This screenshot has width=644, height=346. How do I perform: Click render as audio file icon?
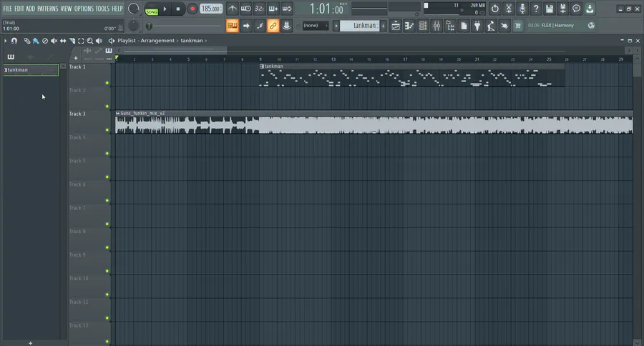click(x=562, y=9)
